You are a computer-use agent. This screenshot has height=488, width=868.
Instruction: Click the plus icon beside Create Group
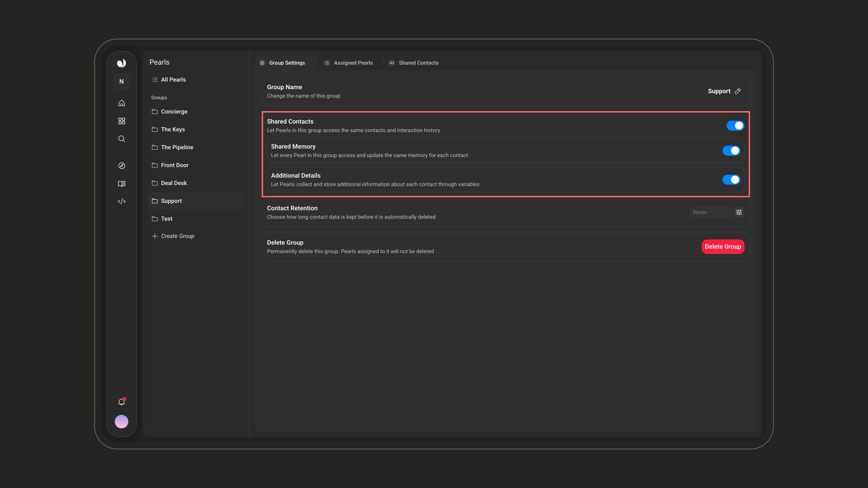(x=155, y=236)
